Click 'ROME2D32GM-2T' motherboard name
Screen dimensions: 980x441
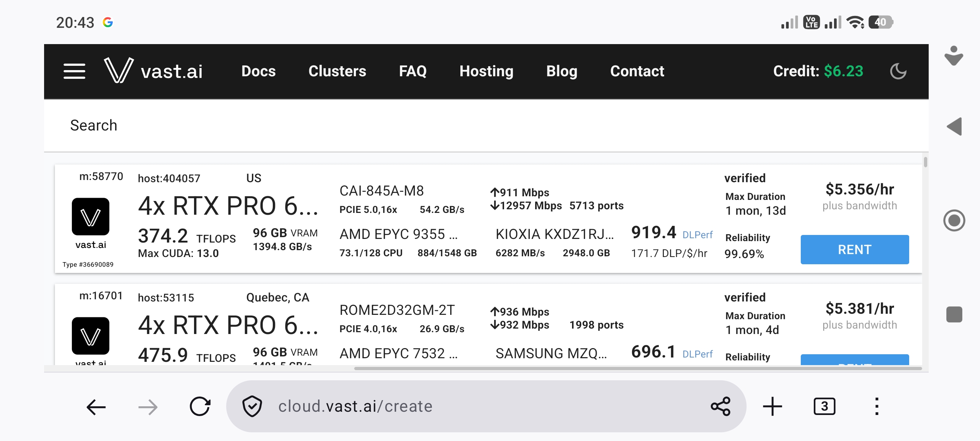397,310
